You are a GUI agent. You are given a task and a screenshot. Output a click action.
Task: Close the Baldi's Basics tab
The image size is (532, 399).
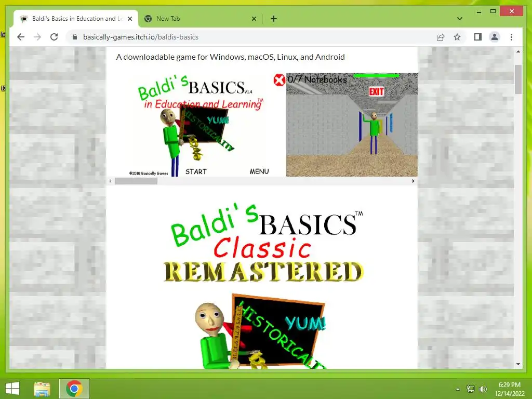point(129,19)
